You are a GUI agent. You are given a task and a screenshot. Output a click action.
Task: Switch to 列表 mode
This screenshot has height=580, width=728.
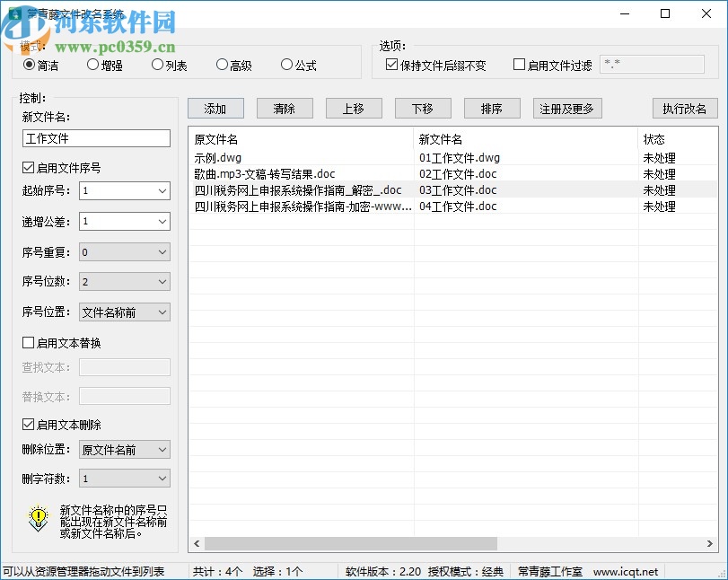(157, 65)
